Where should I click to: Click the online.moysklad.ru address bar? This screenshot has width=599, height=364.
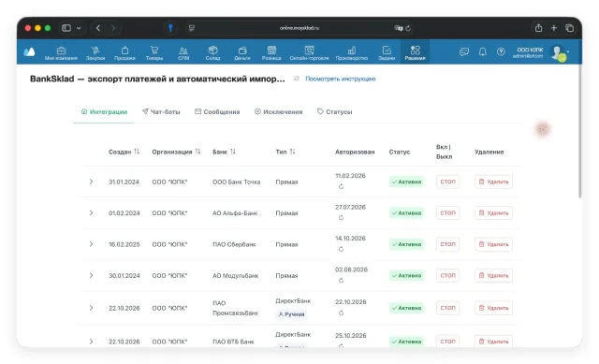[x=299, y=28]
